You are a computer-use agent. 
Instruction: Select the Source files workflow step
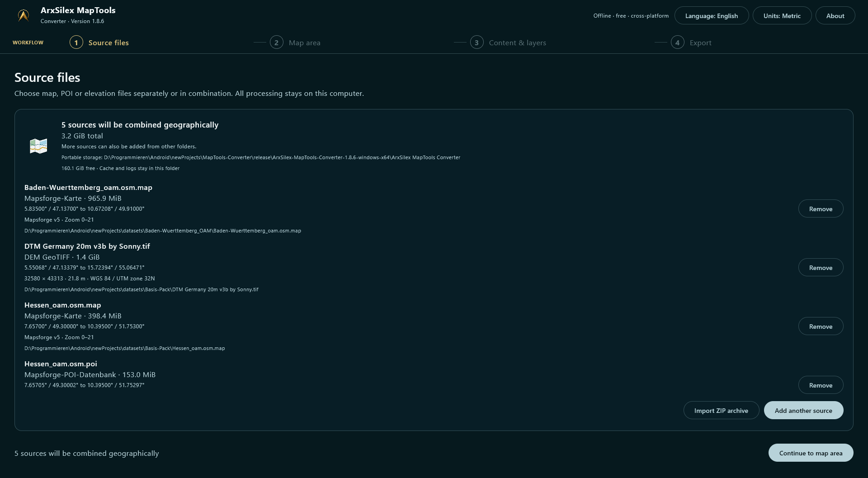tap(99, 43)
